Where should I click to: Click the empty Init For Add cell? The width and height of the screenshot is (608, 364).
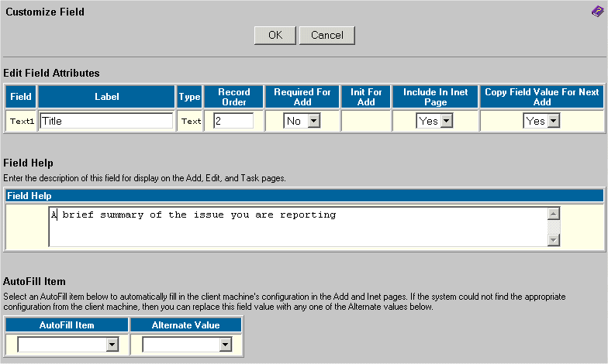(x=366, y=121)
